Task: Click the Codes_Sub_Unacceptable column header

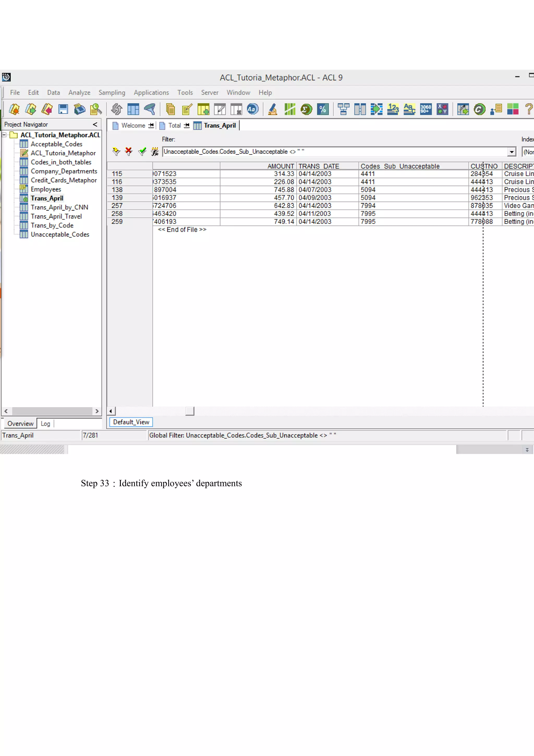Action: 400,166
